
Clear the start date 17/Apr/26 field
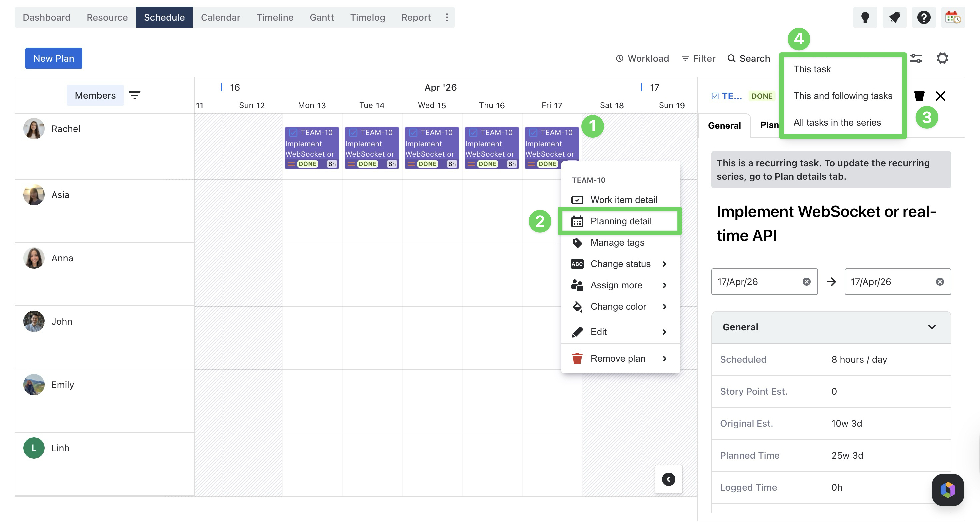(806, 282)
